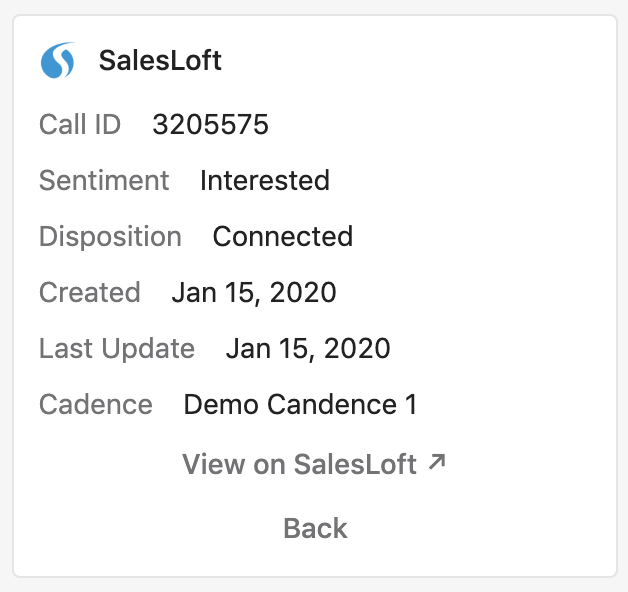Click the year 2020 in Last Update date
Screen dimensions: 628x592
pos(357,348)
